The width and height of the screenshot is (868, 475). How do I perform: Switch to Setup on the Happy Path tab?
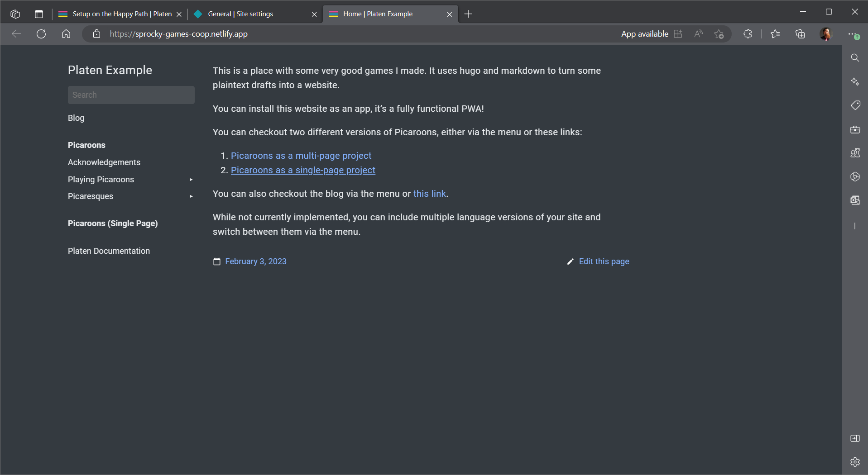(119, 14)
